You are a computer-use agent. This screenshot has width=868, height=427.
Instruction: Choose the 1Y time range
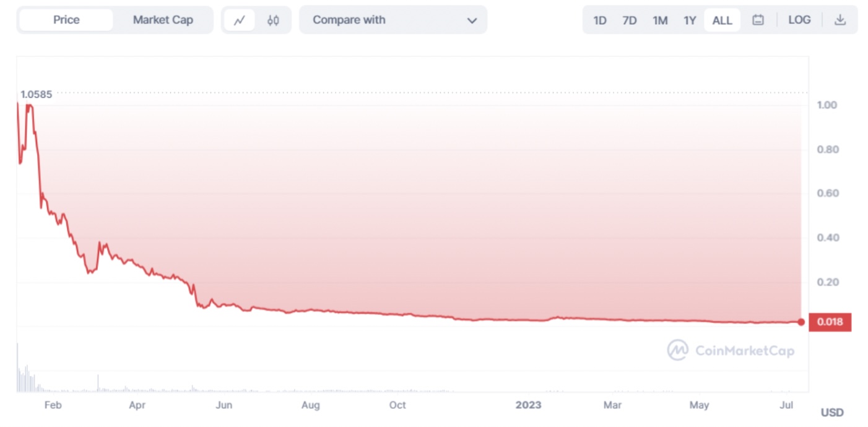click(x=690, y=20)
